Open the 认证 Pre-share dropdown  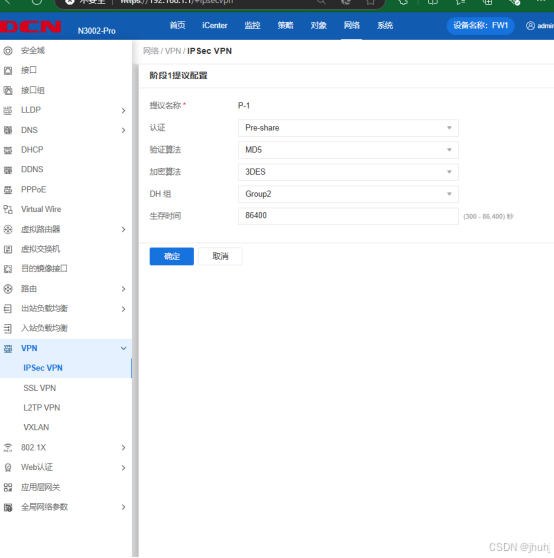[348, 128]
